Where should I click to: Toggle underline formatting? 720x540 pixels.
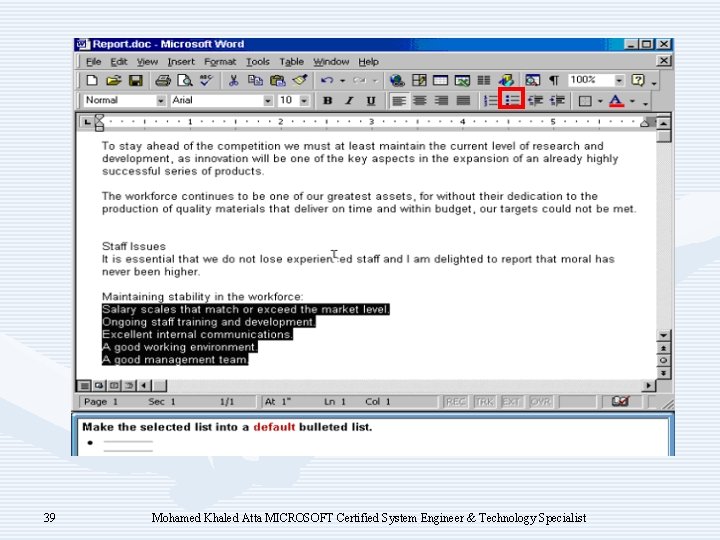371,101
